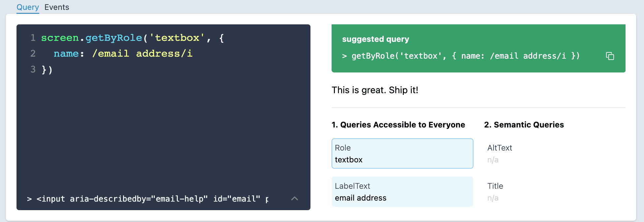The width and height of the screenshot is (644, 222).
Task: Click the Title query option
Action: [x=495, y=192]
